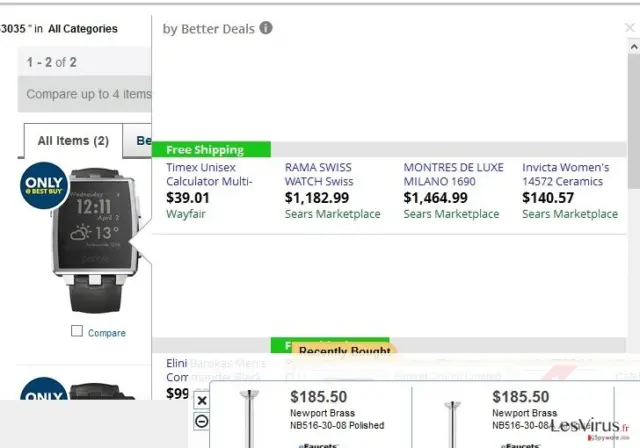Viewport: 640px width, 448px height.
Task: Click the Wayfair store link
Action: pos(186,214)
